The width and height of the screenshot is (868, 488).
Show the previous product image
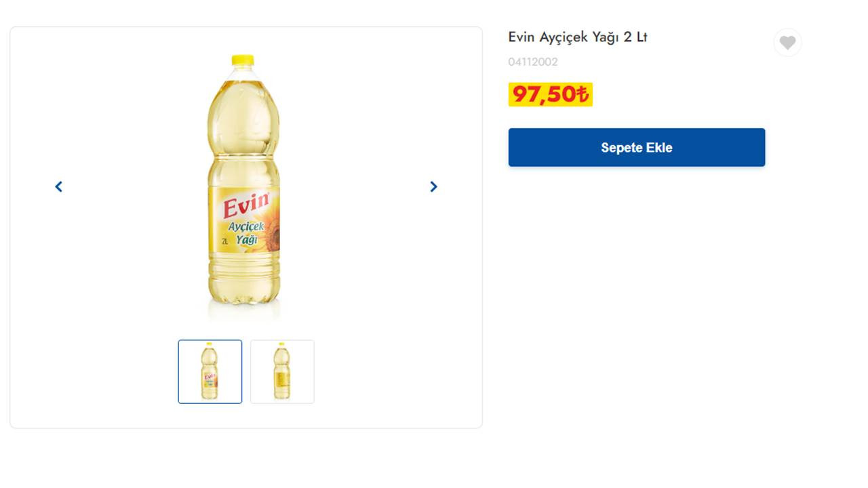coord(59,186)
